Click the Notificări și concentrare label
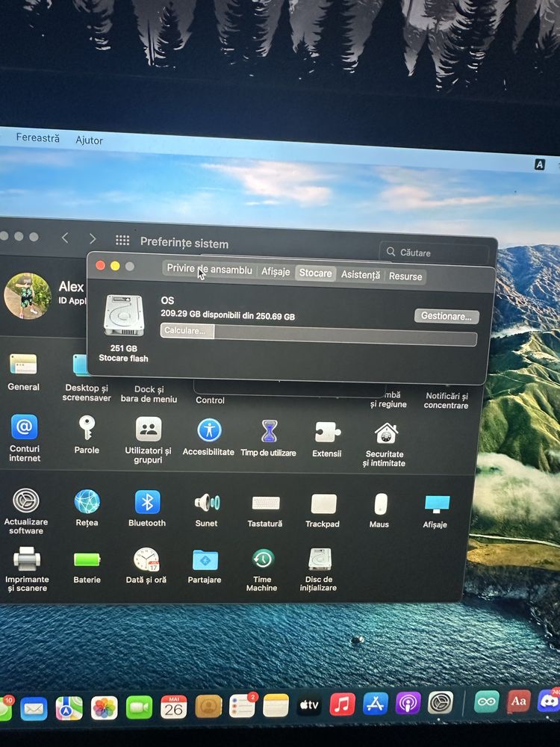This screenshot has width=560, height=747. click(x=447, y=400)
